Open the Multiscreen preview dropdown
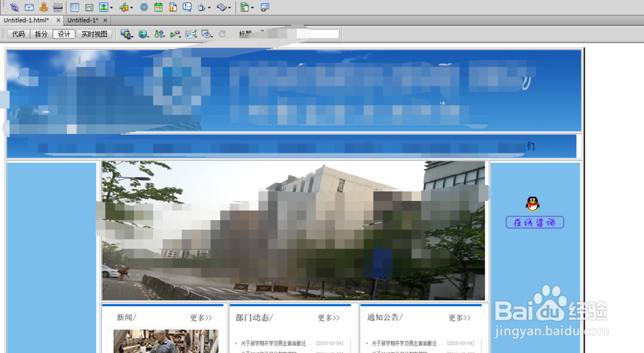Viewport: 644px width, 353px height. click(126, 34)
